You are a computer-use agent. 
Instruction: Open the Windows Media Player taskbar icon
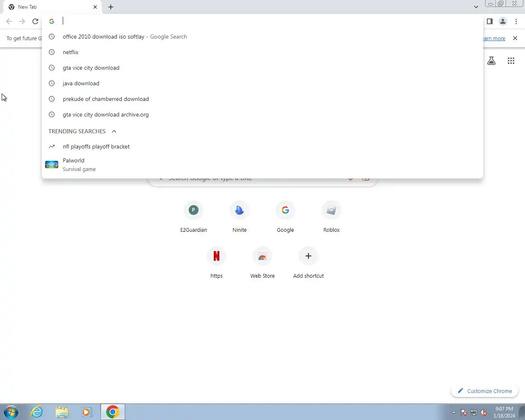point(87,412)
